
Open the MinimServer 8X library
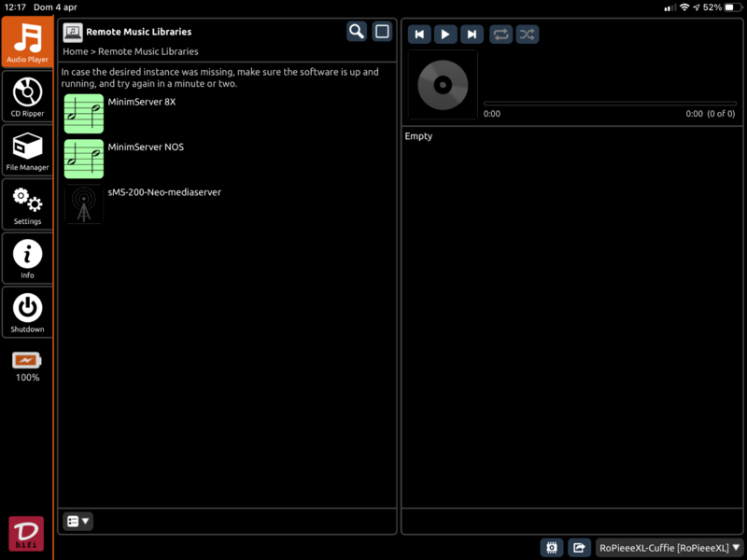pos(141,102)
